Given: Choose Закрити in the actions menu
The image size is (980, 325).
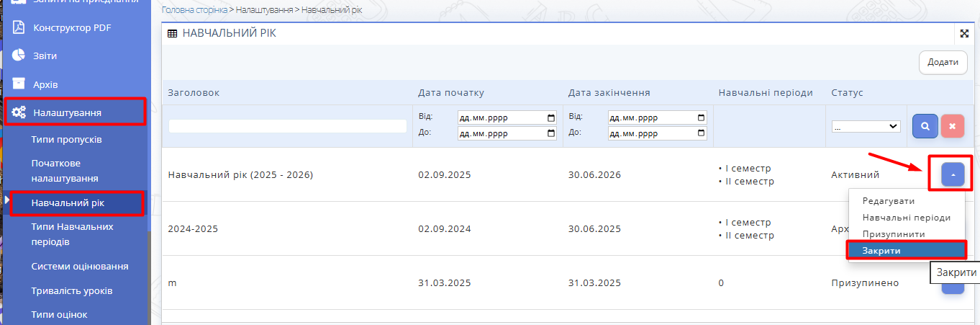Looking at the screenshot, I should [x=904, y=250].
